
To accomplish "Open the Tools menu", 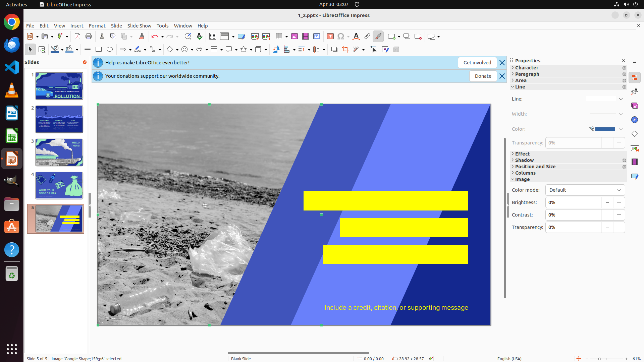I will (x=162, y=26).
